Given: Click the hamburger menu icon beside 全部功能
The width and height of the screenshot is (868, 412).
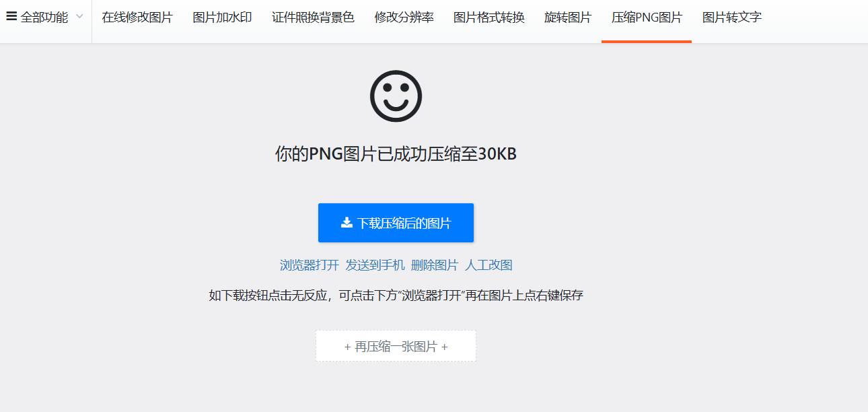Looking at the screenshot, I should point(11,17).
